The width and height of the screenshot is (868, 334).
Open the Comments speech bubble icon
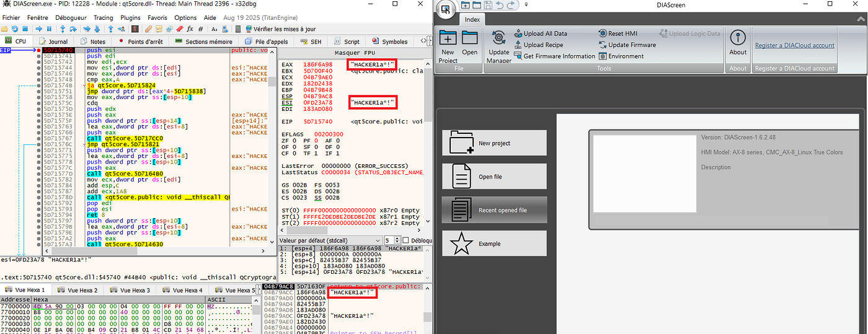coord(159,29)
